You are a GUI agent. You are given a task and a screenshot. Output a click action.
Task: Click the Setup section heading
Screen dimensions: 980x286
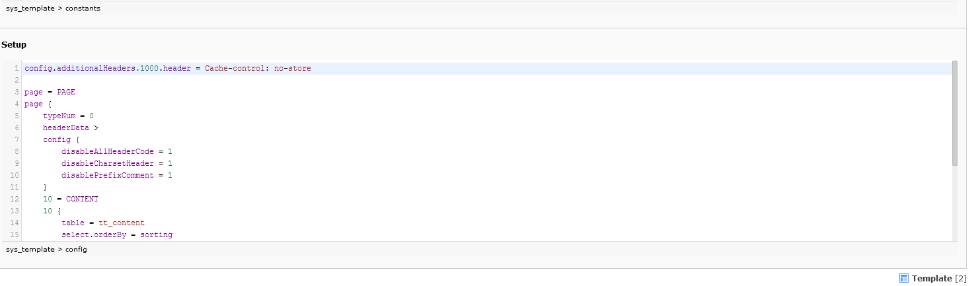pos(14,44)
